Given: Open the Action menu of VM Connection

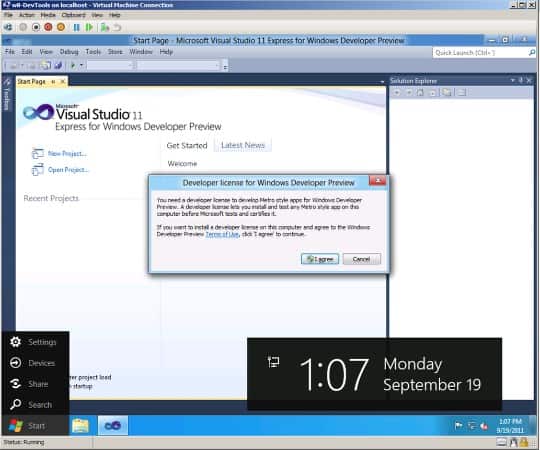Looking at the screenshot, I should (x=27, y=15).
